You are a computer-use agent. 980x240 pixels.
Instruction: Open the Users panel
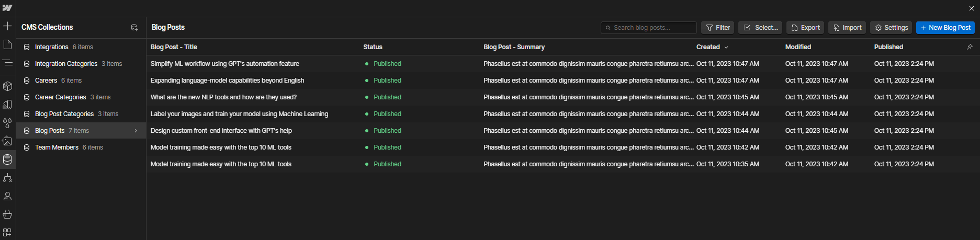7,197
